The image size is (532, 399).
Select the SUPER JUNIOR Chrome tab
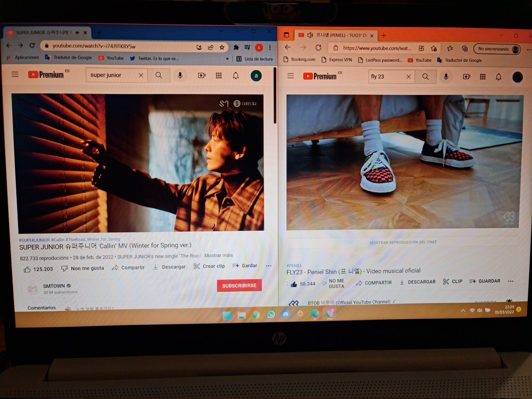pos(47,33)
